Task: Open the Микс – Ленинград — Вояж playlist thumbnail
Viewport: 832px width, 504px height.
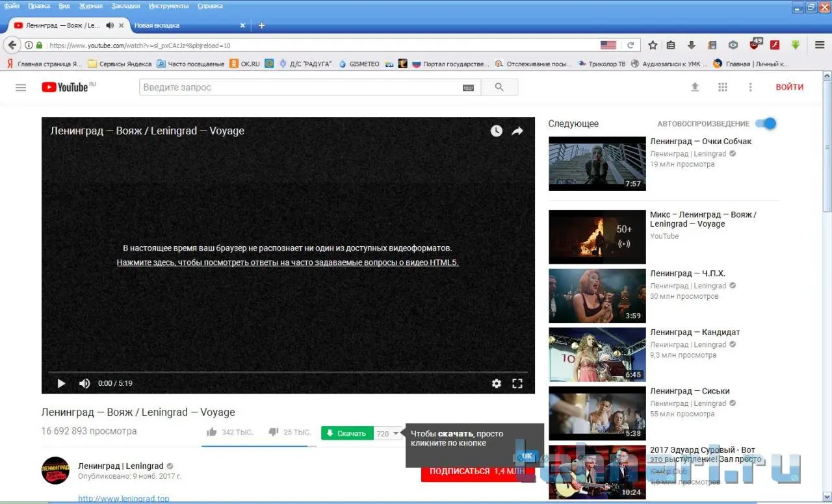Action: coord(597,236)
